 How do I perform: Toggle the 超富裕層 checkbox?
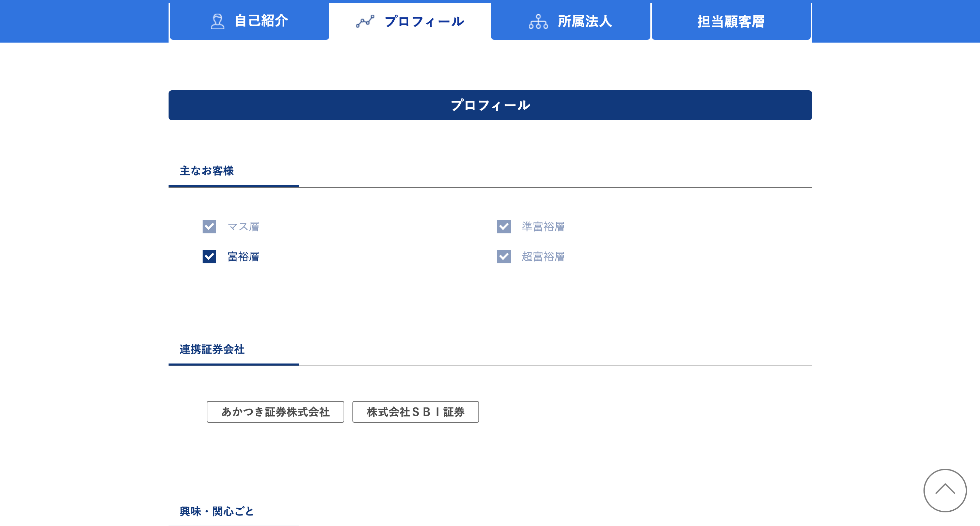[x=504, y=257]
